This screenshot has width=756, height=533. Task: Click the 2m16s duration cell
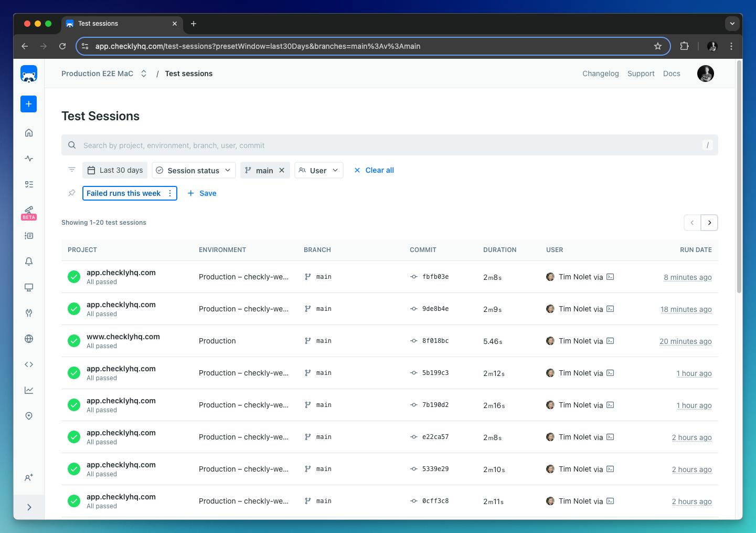click(494, 405)
